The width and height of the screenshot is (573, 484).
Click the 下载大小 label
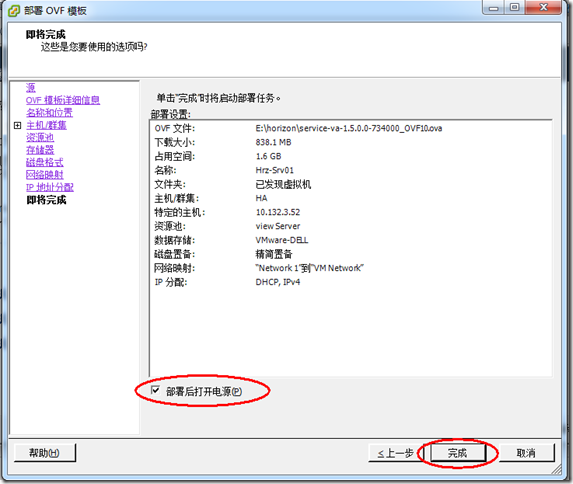click(x=175, y=142)
